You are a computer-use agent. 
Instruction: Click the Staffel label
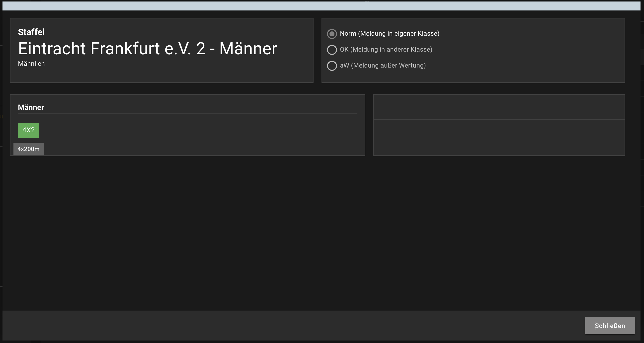click(x=31, y=32)
